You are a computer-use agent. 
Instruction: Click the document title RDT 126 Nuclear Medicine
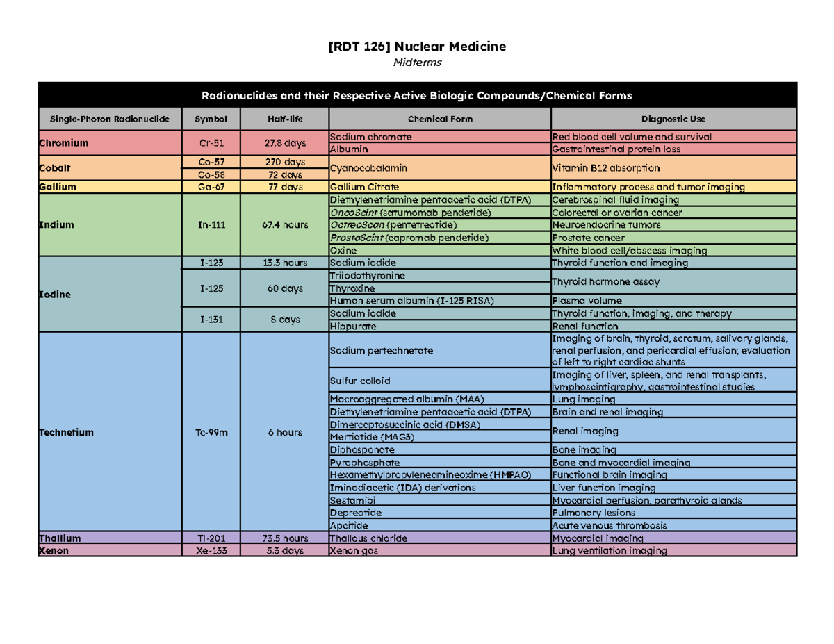pyautogui.click(x=417, y=47)
